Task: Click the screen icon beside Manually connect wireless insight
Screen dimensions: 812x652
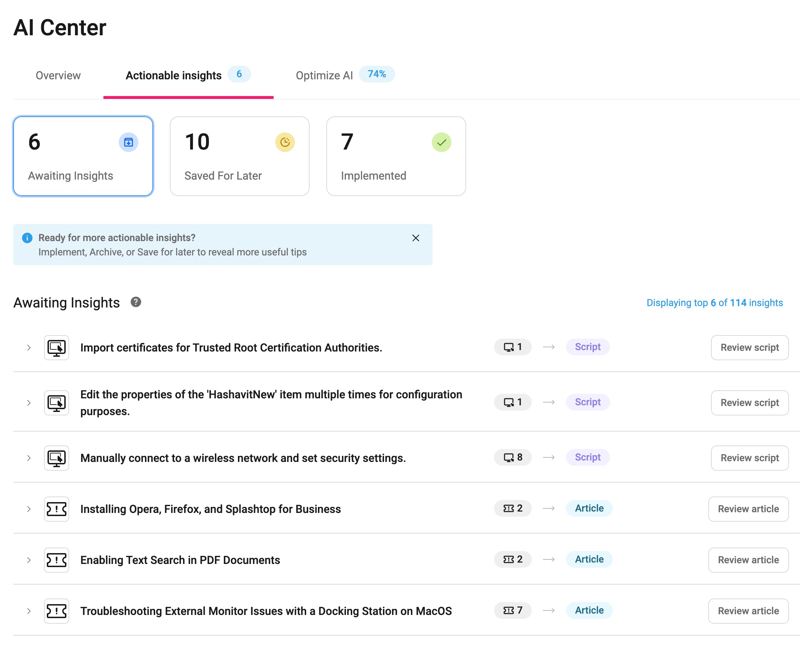Action: (57, 458)
